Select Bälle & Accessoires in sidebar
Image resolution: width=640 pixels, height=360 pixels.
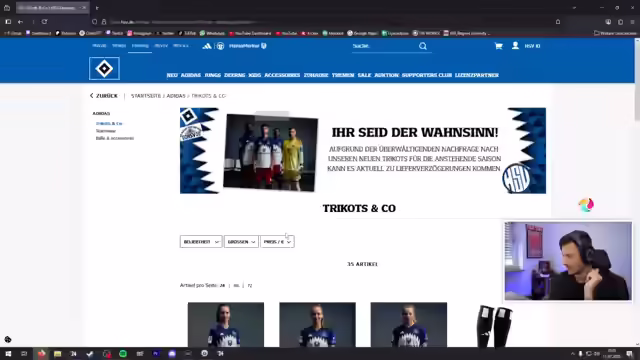[115, 138]
